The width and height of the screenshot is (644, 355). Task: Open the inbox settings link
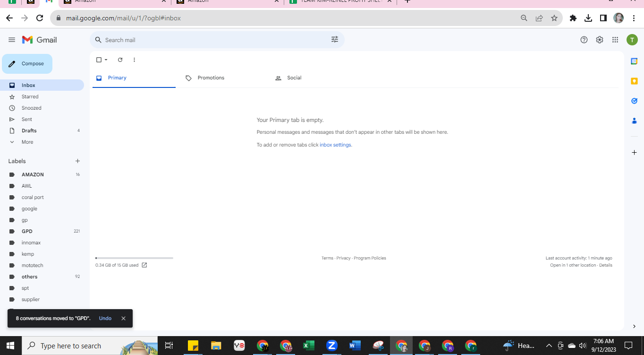(335, 145)
